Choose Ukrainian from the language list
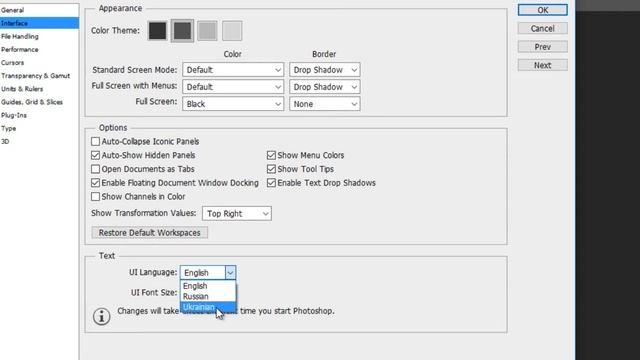Image resolution: width=640 pixels, height=360 pixels. click(x=208, y=307)
